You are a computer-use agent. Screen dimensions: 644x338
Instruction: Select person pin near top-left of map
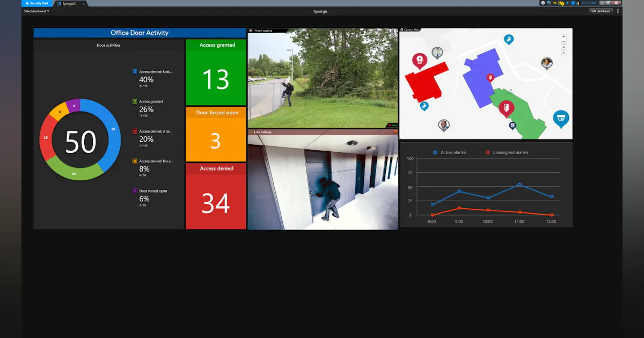[x=437, y=53]
